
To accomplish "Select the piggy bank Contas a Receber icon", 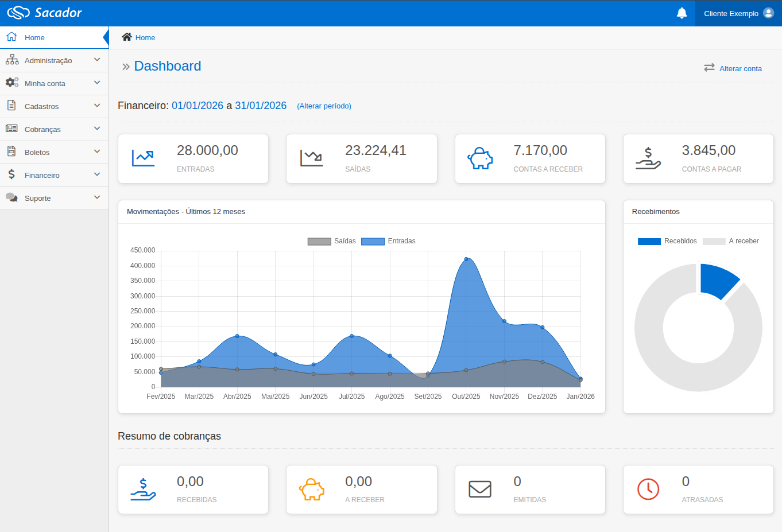I will (x=479, y=158).
